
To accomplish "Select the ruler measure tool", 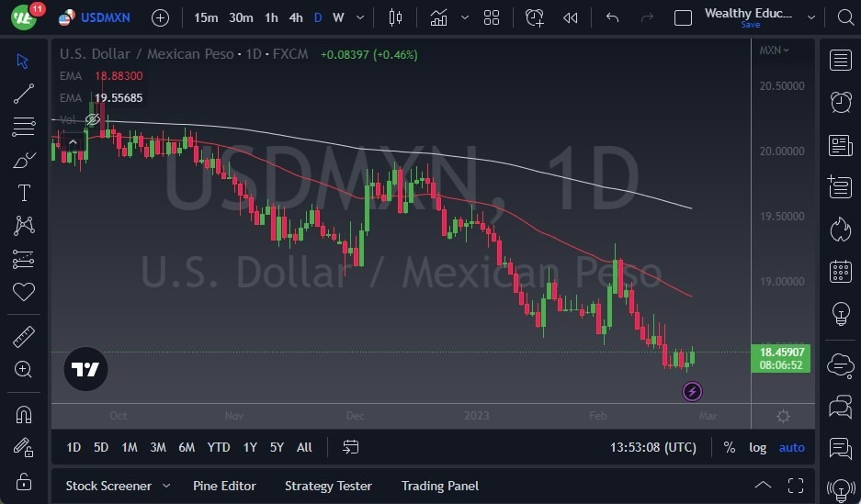I will 23,337.
